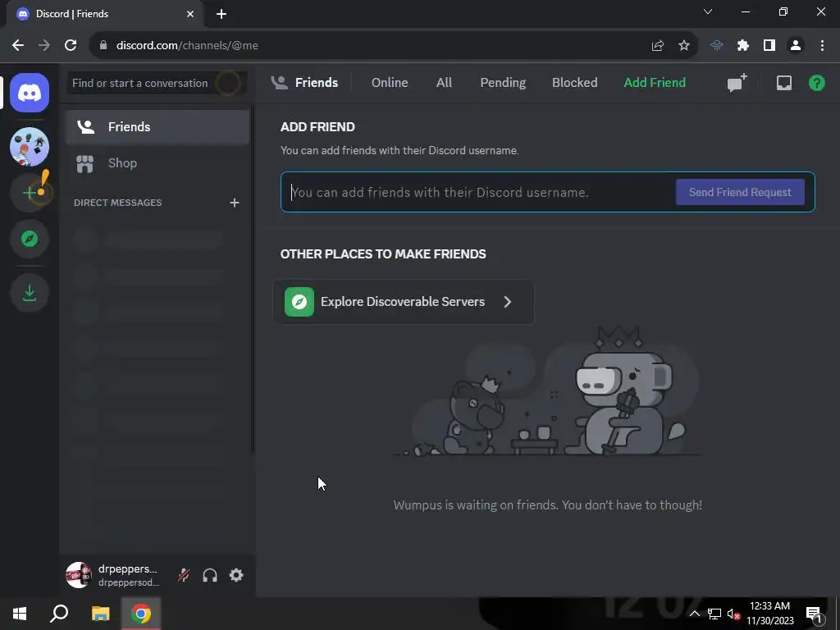Click the extension icon left of puzzle piece

tap(716, 46)
